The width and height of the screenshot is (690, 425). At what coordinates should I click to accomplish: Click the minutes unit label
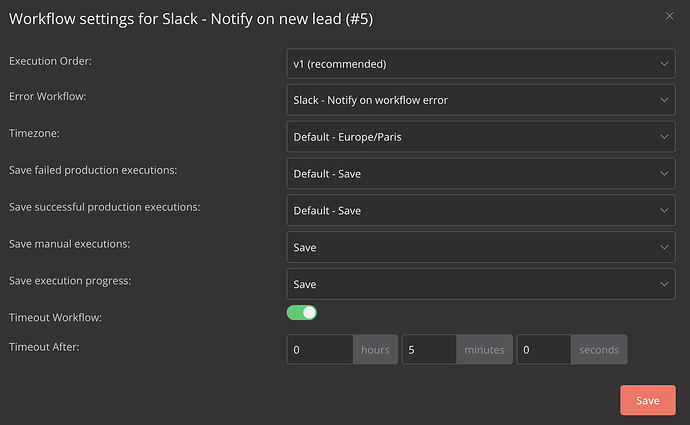pos(484,350)
